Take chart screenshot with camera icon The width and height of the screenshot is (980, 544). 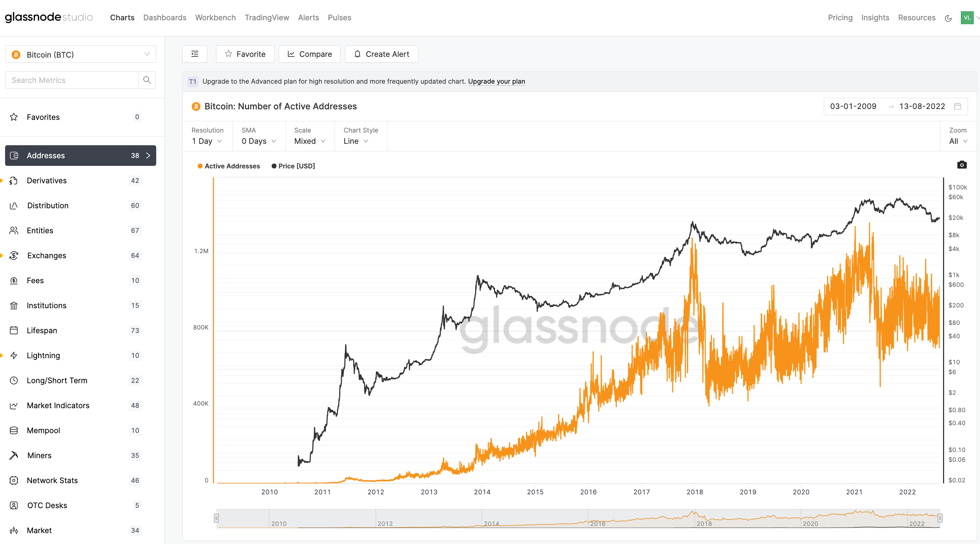coord(962,164)
